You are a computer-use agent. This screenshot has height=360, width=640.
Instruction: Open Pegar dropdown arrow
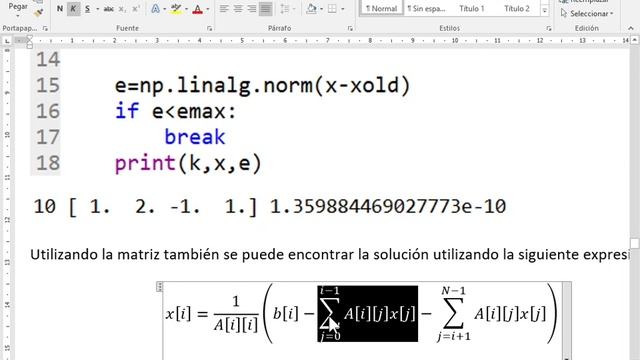coord(18,16)
